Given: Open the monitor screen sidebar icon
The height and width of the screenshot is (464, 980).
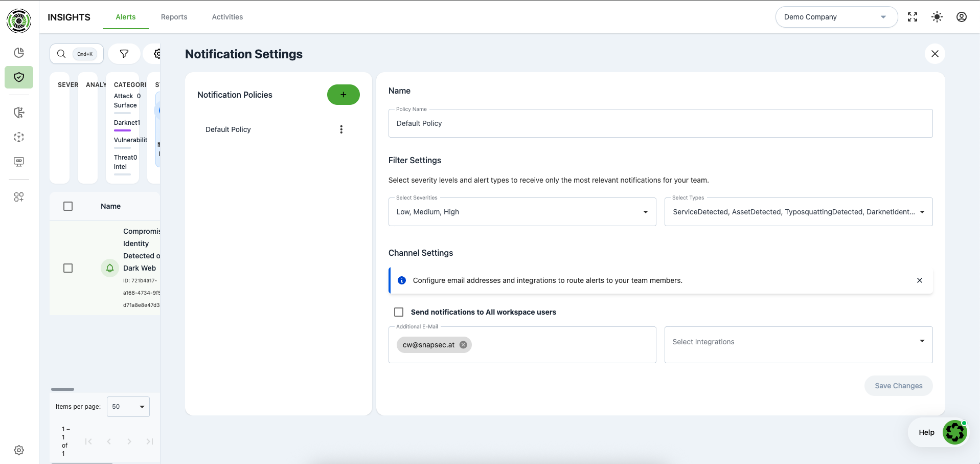Looking at the screenshot, I should coord(19,162).
